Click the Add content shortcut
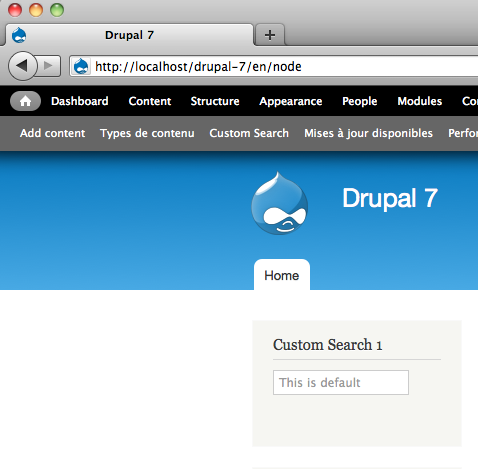478x469 pixels. [x=52, y=133]
